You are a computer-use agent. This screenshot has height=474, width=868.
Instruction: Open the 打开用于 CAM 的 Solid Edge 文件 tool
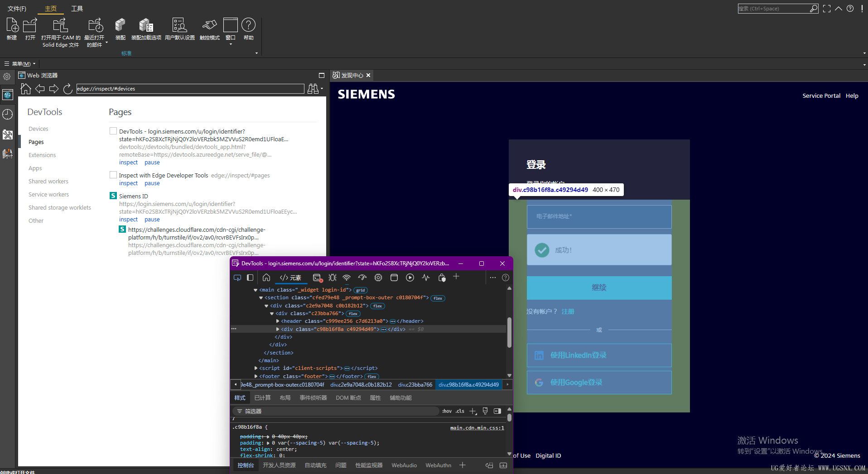[x=60, y=25]
